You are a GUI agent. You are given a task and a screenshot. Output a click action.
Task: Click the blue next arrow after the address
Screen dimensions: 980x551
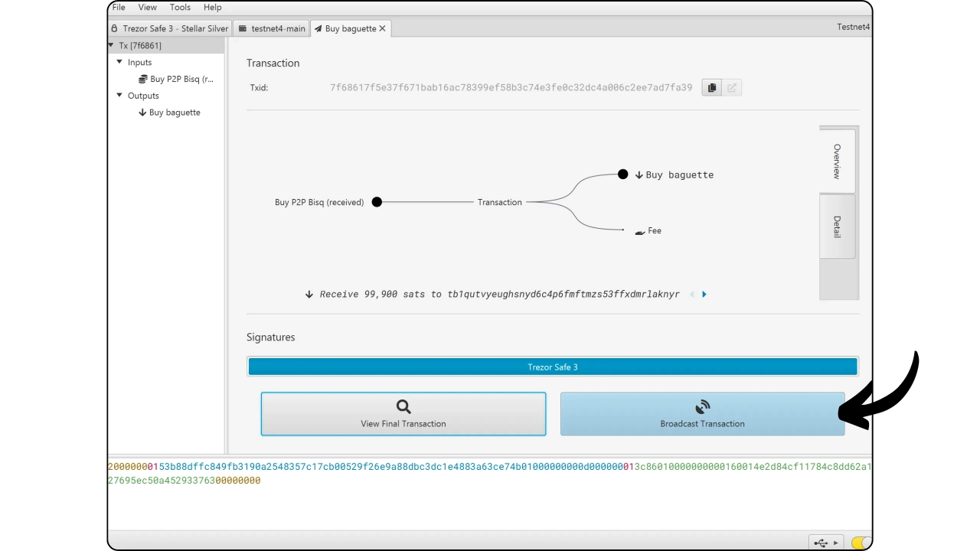pyautogui.click(x=704, y=294)
